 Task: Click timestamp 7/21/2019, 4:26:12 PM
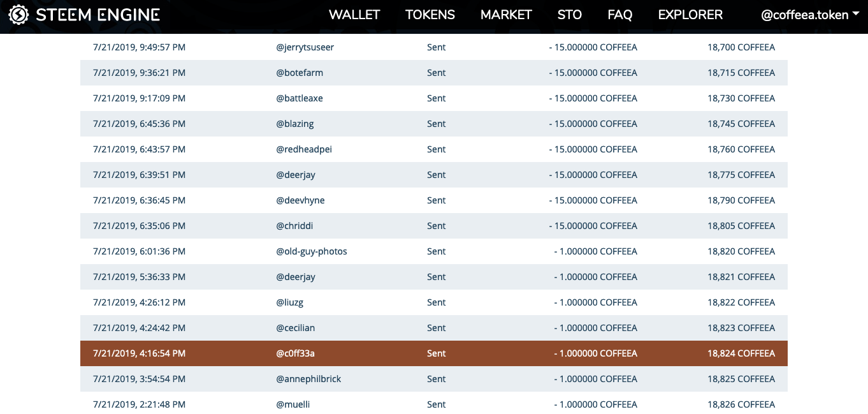[x=139, y=302]
